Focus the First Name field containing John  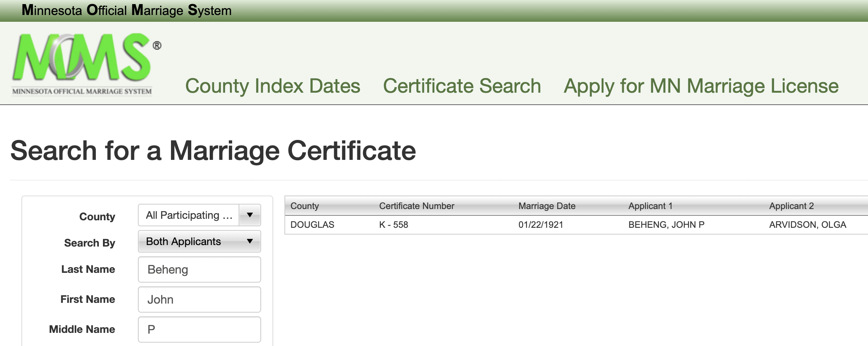(199, 299)
